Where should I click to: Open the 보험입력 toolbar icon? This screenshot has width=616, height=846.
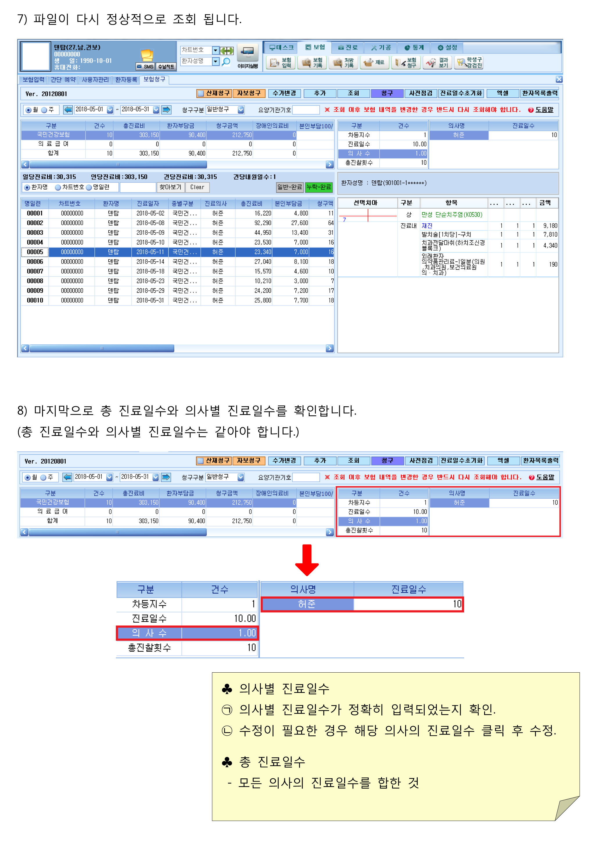[281, 62]
